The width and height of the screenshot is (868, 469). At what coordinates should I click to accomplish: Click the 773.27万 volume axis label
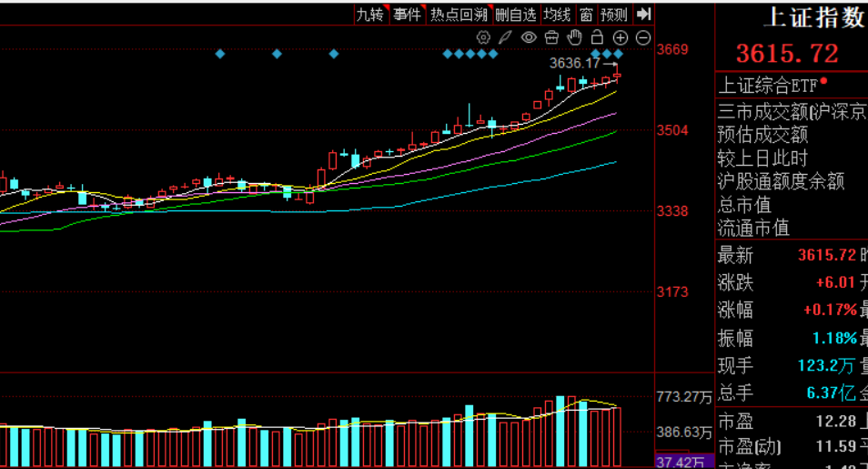point(684,397)
